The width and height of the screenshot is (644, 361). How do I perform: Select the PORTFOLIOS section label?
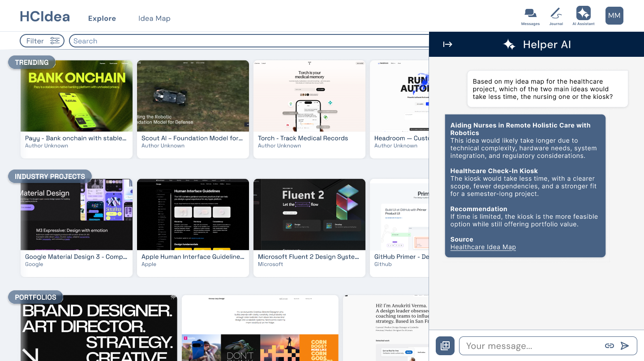point(35,297)
